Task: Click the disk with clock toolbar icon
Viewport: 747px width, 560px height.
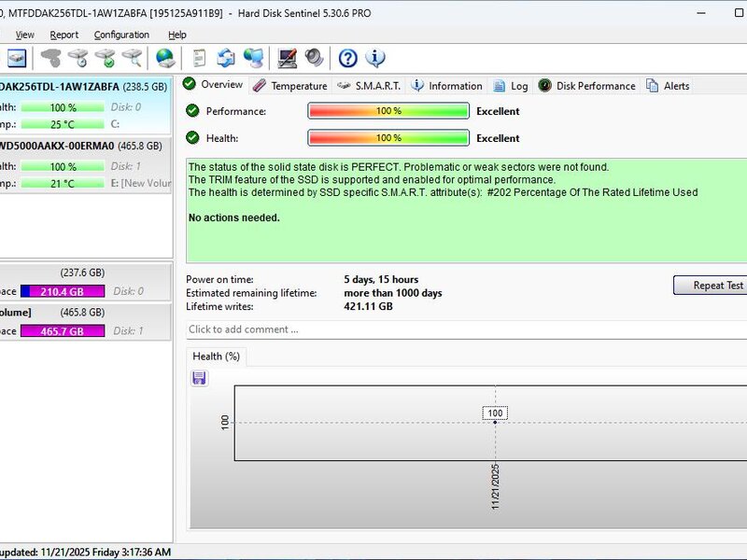Action: (x=78, y=58)
